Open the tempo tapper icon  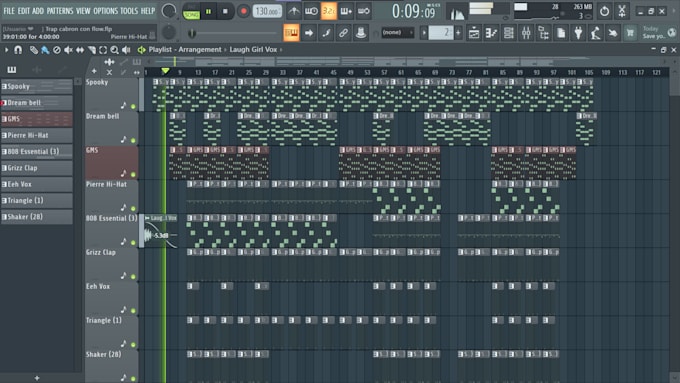pyautogui.click(x=595, y=33)
